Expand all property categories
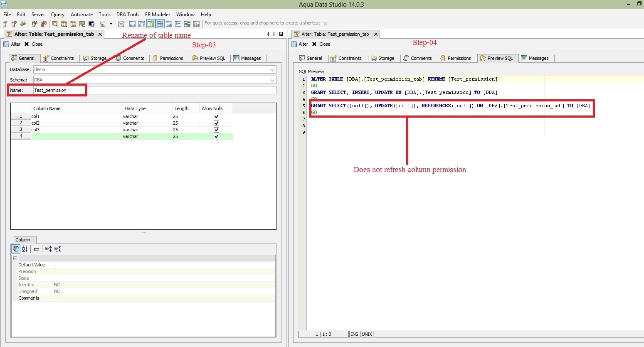644x347 pixels. pyautogui.click(x=48, y=249)
